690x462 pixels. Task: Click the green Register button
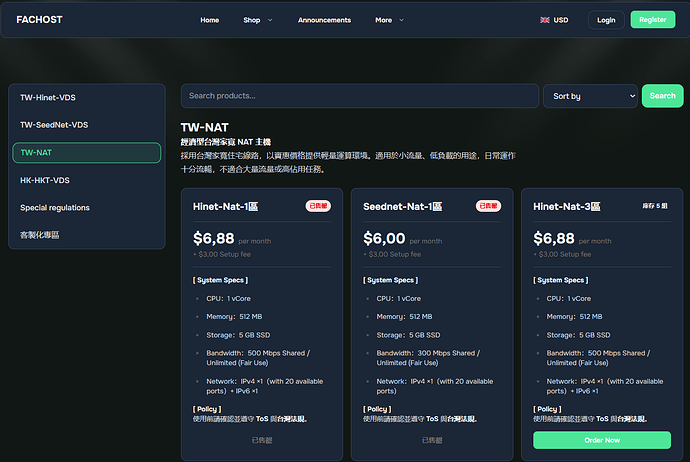tap(653, 20)
